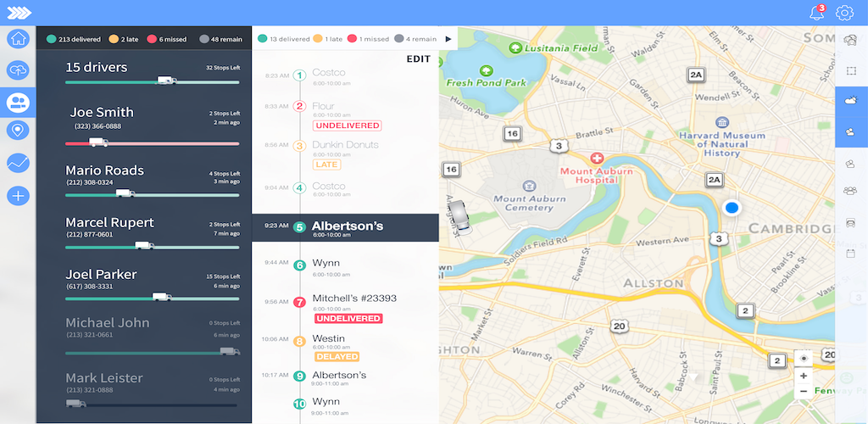The width and height of the screenshot is (868, 424).
Task: Toggle the weather layer icon
Action: coord(851,101)
